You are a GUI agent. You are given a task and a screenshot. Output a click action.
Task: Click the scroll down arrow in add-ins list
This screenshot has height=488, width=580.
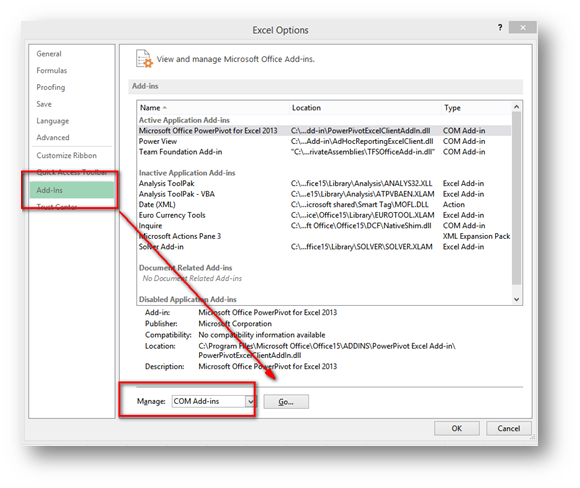pyautogui.click(x=516, y=299)
